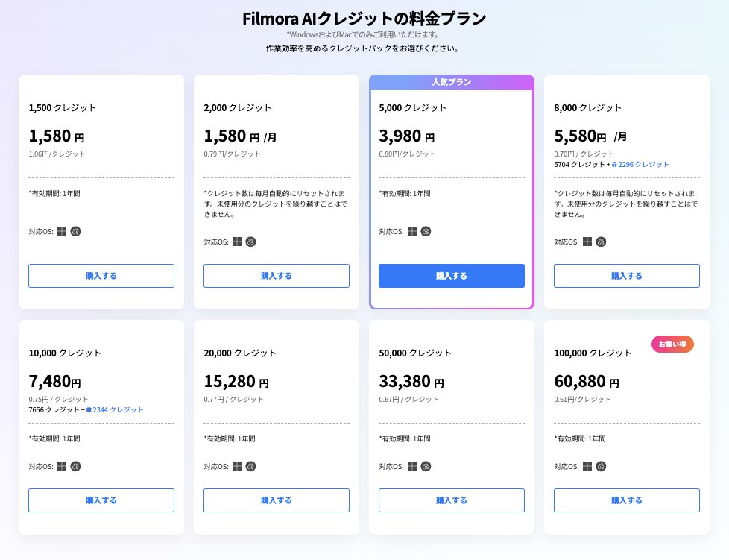
Task: Click macOS icon in 100,000 credit card
Action: coord(601,466)
